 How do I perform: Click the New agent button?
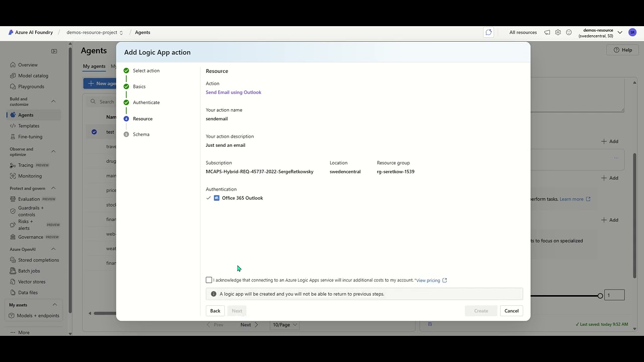click(x=100, y=83)
